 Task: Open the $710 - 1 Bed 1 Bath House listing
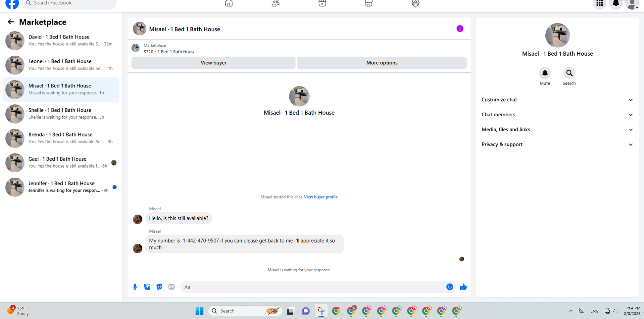tap(170, 52)
